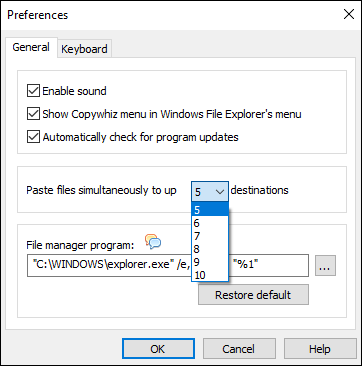Image resolution: width=362 pixels, height=366 pixels.
Task: Disable the Enable sound checkbox
Action: [x=33, y=91]
